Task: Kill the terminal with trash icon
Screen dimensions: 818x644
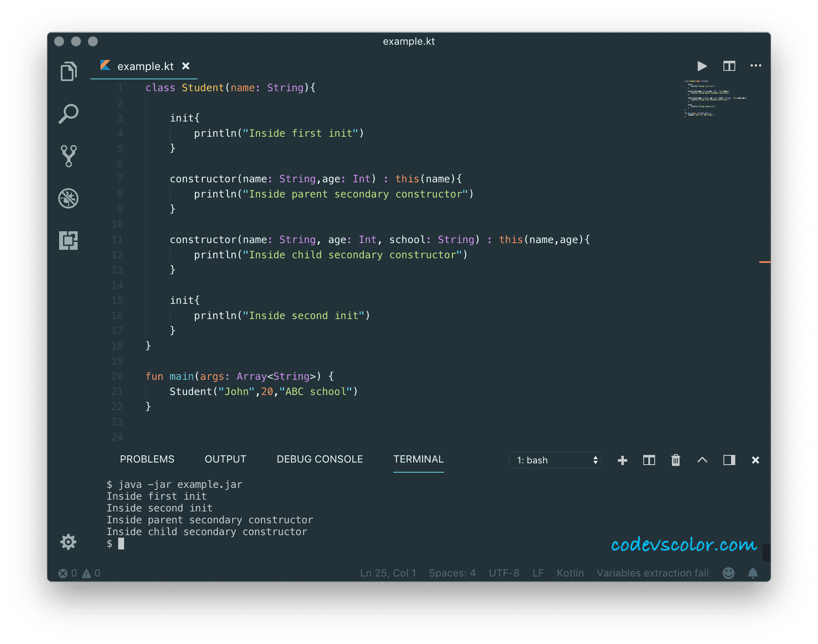Action: click(676, 460)
